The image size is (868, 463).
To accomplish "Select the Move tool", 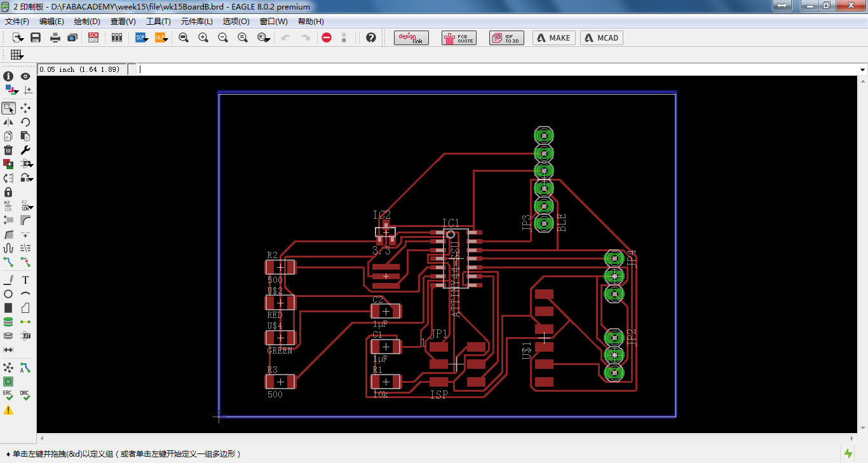I will click(25, 108).
